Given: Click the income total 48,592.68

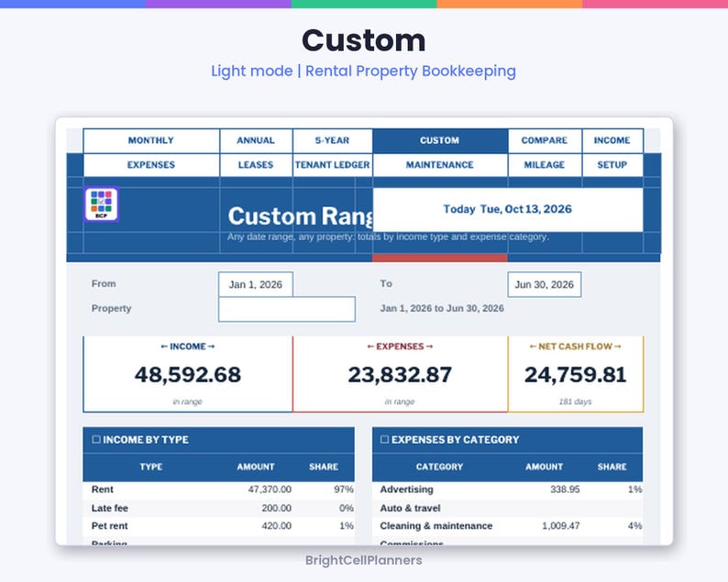Looking at the screenshot, I should pyautogui.click(x=188, y=375).
